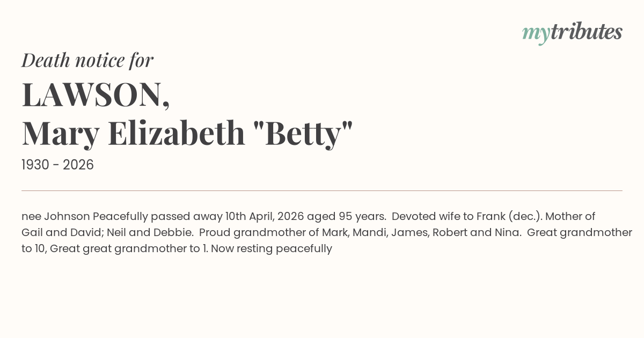Viewport: 644px width, 338px height.
Task: Click the phrase "Now resting peacefully"
Action: tap(272, 249)
